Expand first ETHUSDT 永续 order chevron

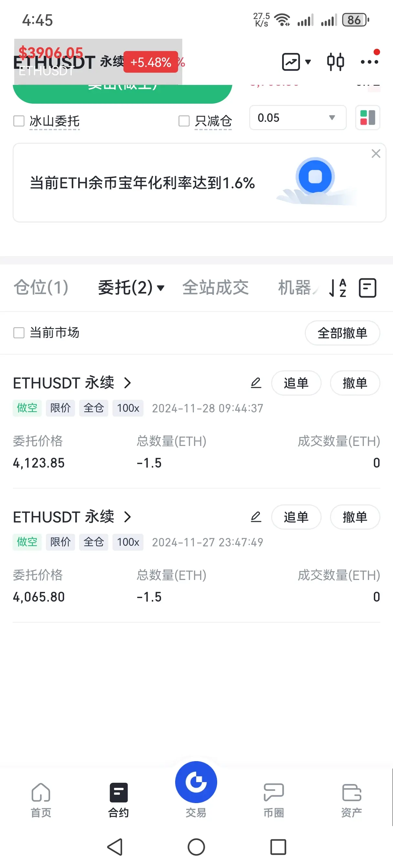[127, 383]
